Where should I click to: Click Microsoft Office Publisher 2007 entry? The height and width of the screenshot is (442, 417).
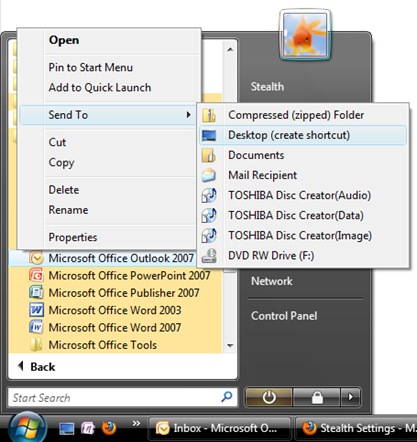click(x=115, y=293)
